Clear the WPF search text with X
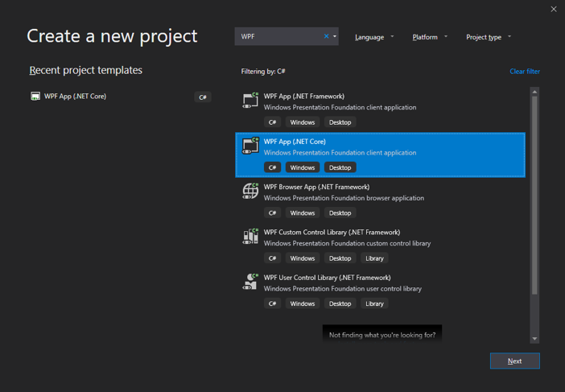This screenshot has width=565, height=392. point(326,36)
